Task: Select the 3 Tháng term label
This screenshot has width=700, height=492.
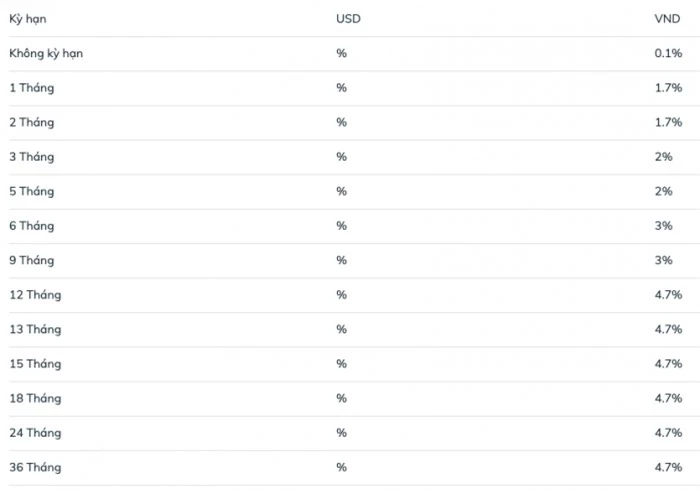Action: point(32,157)
